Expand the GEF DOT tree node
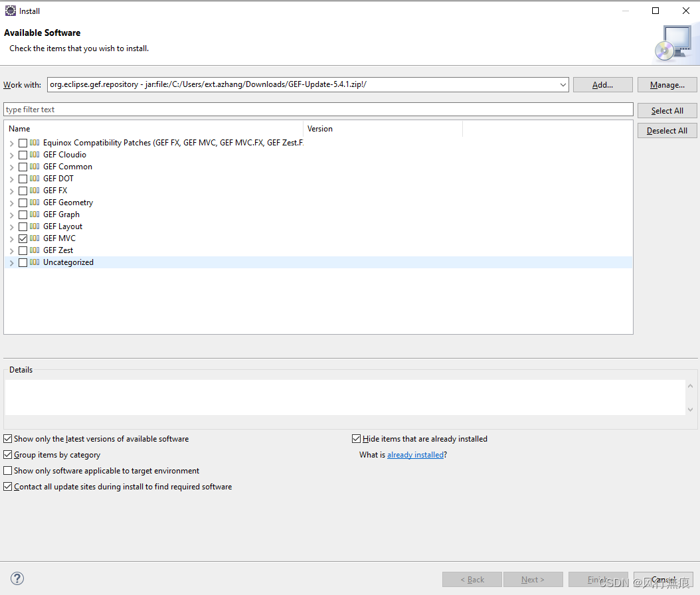The height and width of the screenshot is (595, 700). pos(11,179)
